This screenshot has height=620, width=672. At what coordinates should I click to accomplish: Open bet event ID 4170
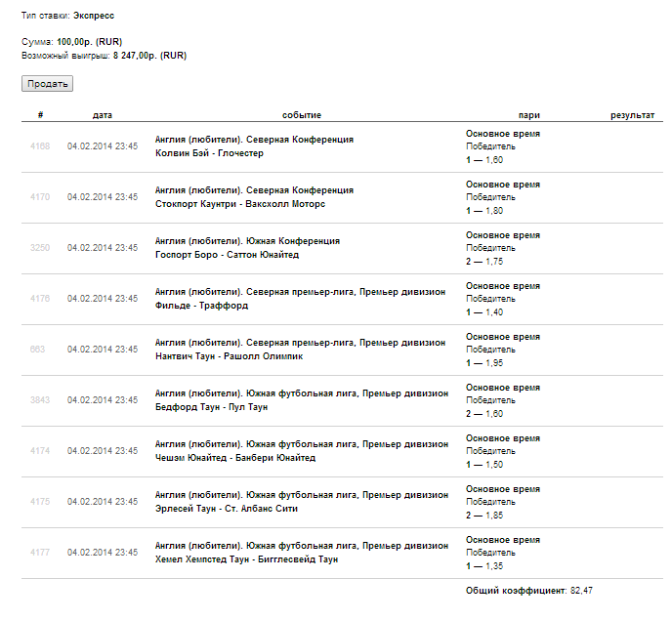tap(40, 197)
